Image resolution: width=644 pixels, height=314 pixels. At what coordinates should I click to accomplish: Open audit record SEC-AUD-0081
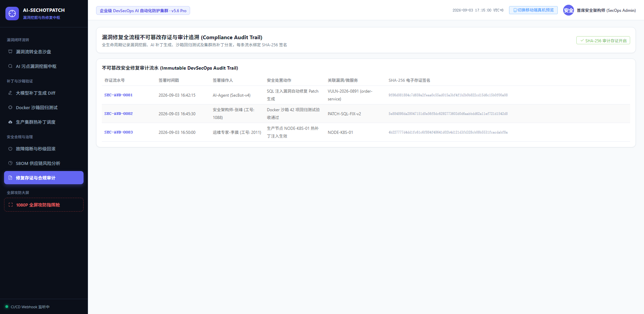coord(118,95)
